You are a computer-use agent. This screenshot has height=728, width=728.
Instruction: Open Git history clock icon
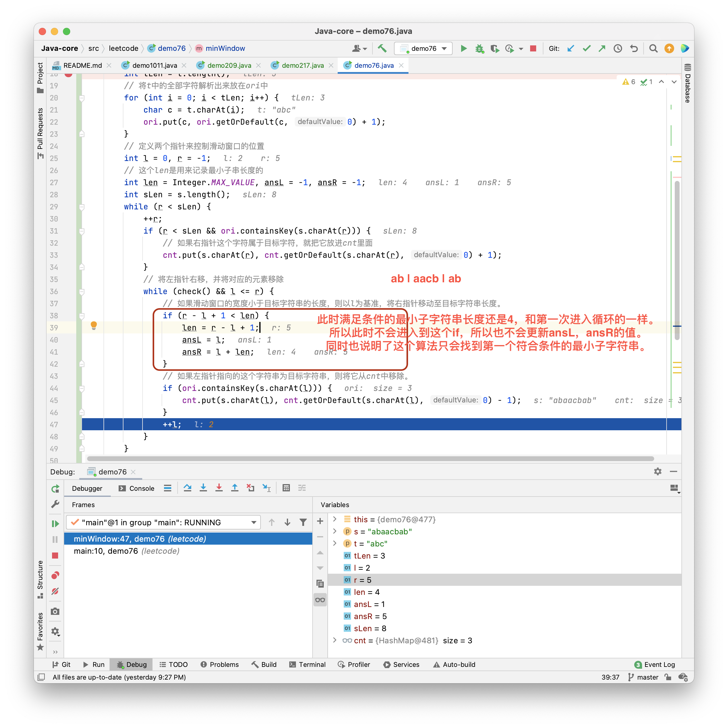tap(618, 48)
